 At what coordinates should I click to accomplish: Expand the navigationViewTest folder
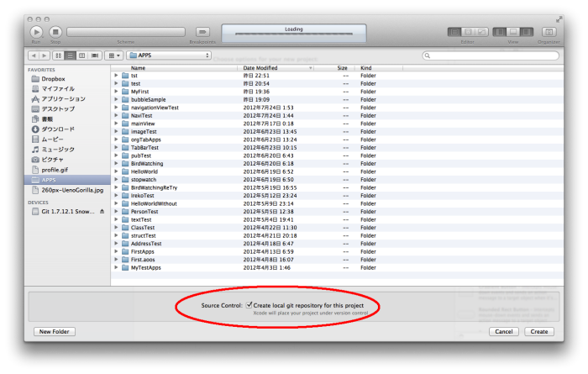click(x=116, y=108)
